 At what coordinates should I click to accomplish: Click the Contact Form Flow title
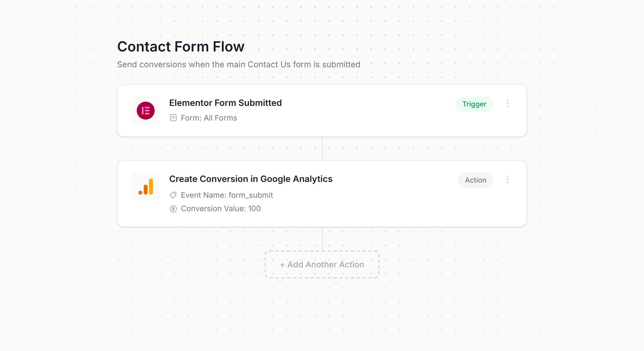pyautogui.click(x=181, y=46)
